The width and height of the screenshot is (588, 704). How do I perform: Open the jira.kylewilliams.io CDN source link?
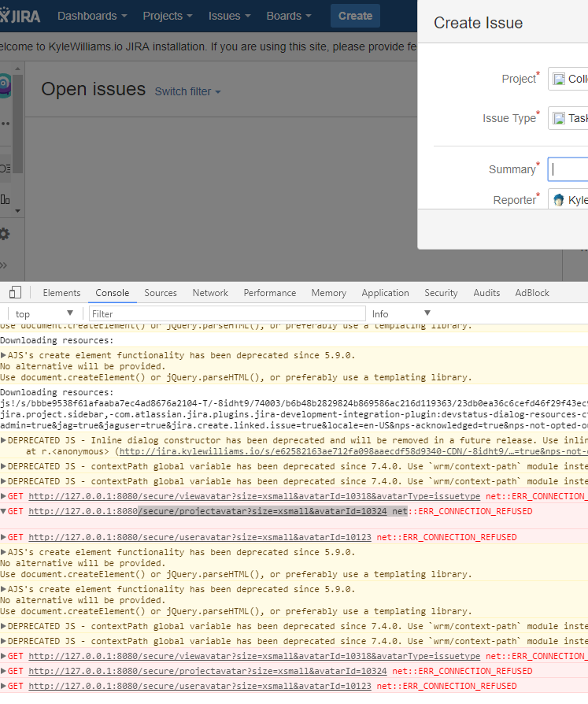click(353, 452)
